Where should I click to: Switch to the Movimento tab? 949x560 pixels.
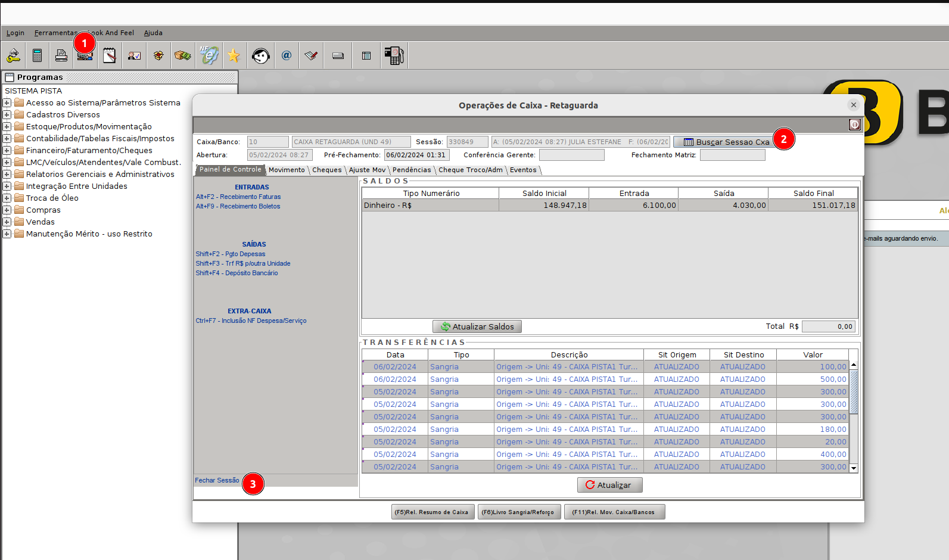pos(287,170)
